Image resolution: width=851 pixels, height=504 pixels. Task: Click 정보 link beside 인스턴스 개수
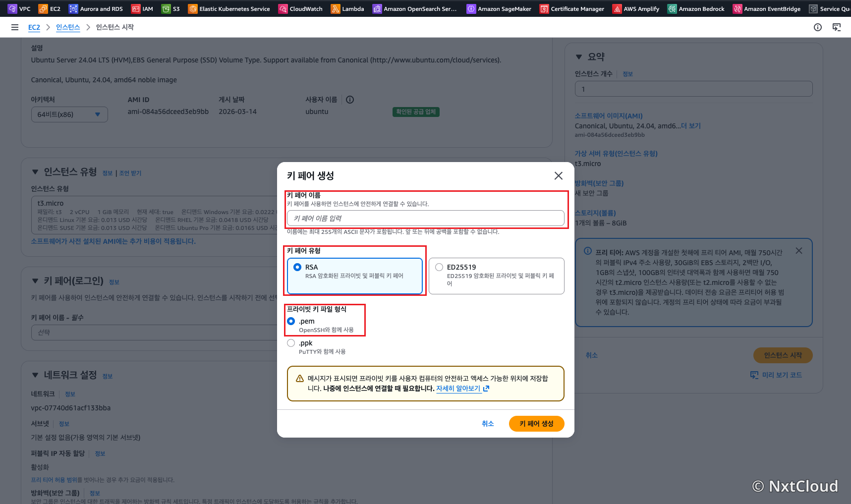pos(627,74)
